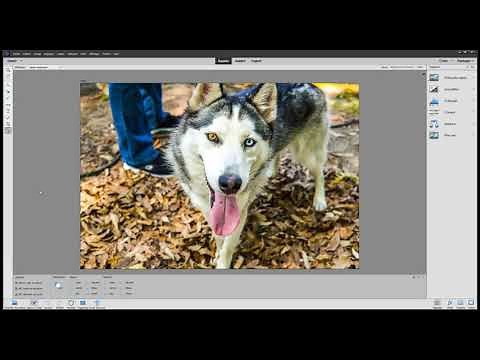
Task: Switch to the Guided mode tab
Action: pos(240,61)
